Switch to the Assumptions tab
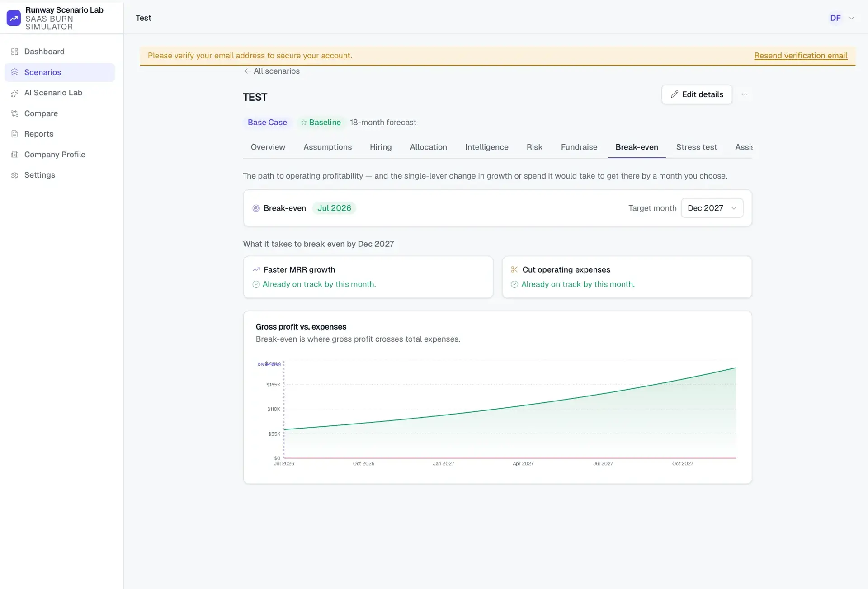868x589 pixels. click(328, 147)
